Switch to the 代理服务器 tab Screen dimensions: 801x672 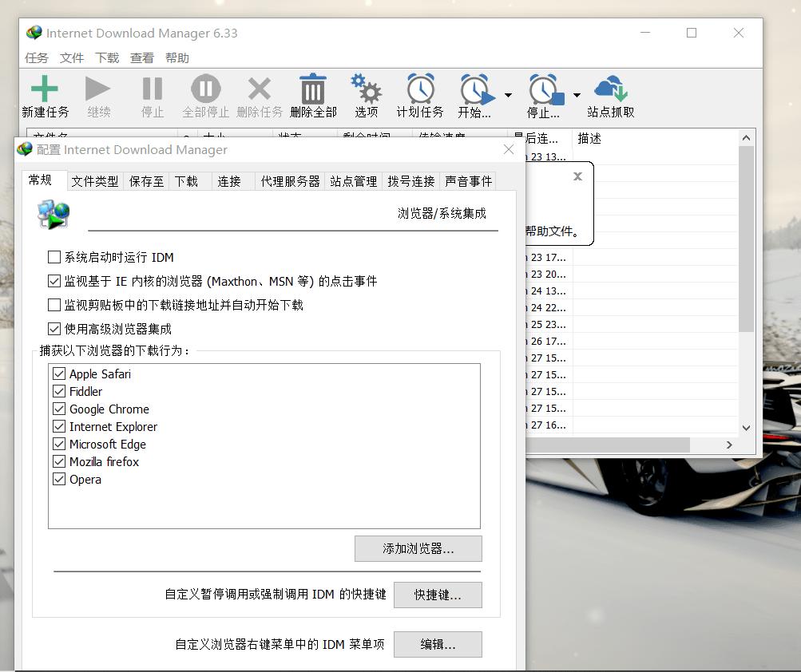pyautogui.click(x=290, y=181)
